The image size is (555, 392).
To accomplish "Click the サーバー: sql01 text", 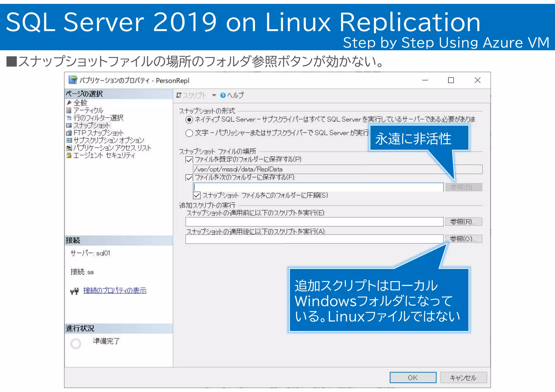I will [90, 253].
